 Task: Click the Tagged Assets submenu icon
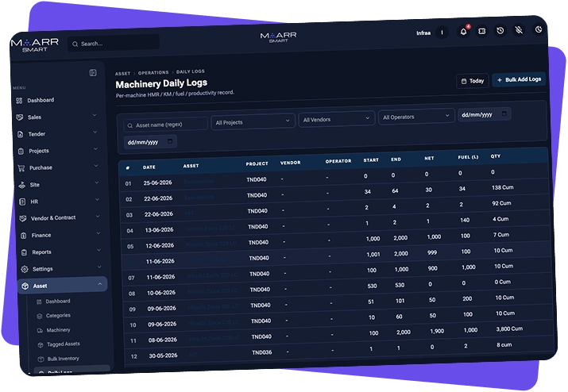(41, 345)
